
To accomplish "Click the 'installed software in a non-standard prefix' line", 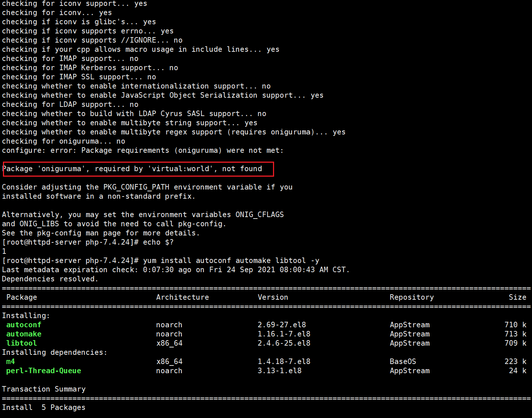I will [x=99, y=197].
